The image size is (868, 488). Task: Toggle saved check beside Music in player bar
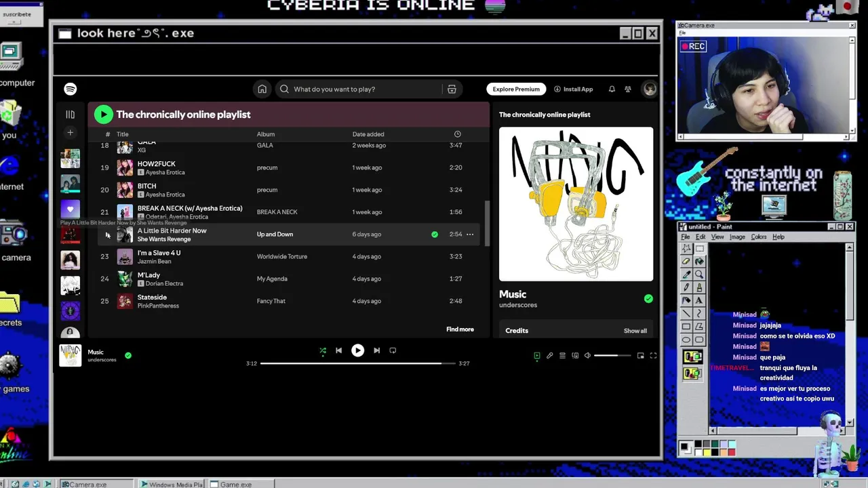coord(128,355)
